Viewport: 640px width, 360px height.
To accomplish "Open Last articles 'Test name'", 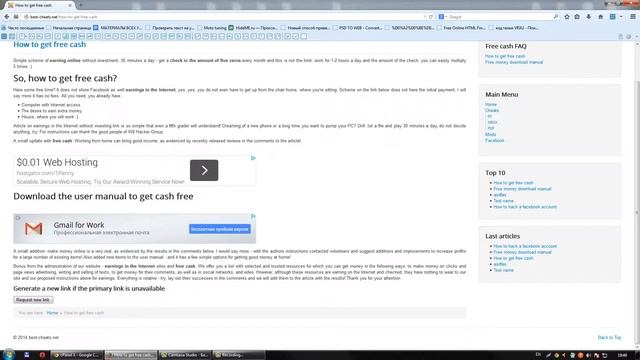I will (x=503, y=270).
